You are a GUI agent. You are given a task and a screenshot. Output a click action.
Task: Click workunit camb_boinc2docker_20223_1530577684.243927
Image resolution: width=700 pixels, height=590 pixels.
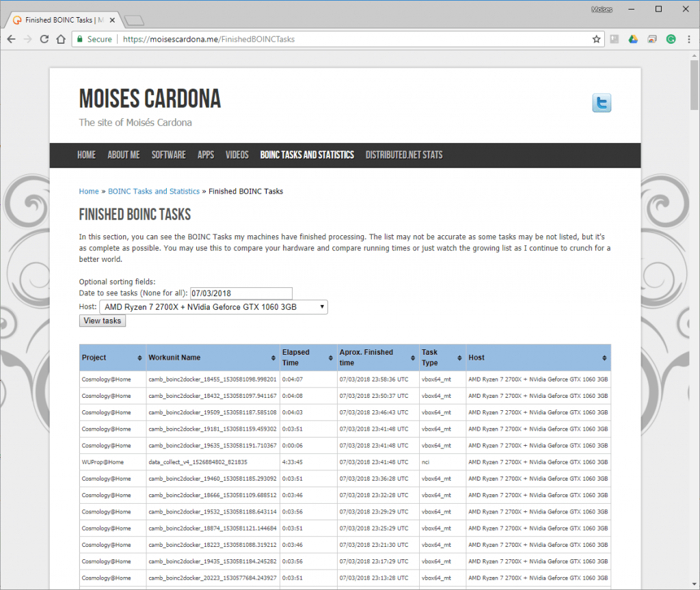(x=213, y=578)
